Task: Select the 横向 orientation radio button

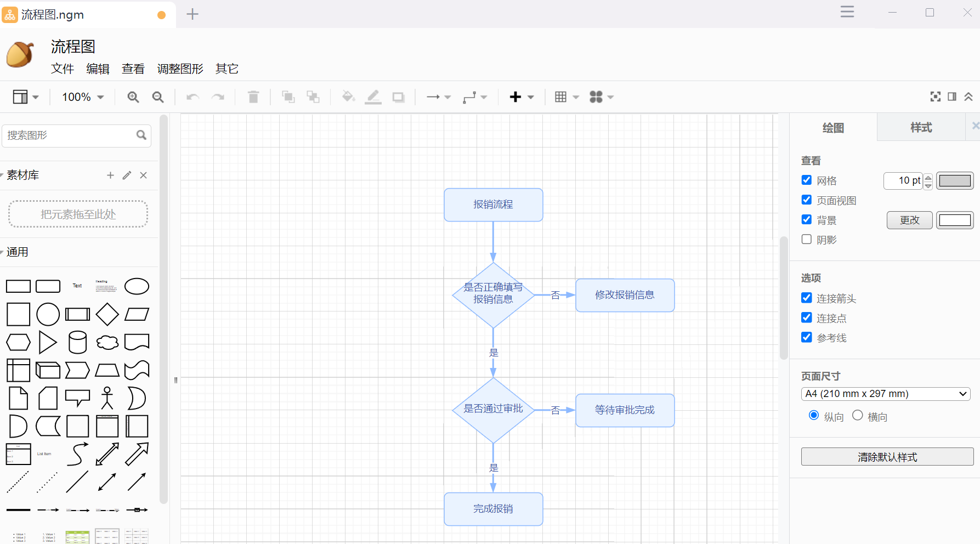Action: tap(858, 415)
